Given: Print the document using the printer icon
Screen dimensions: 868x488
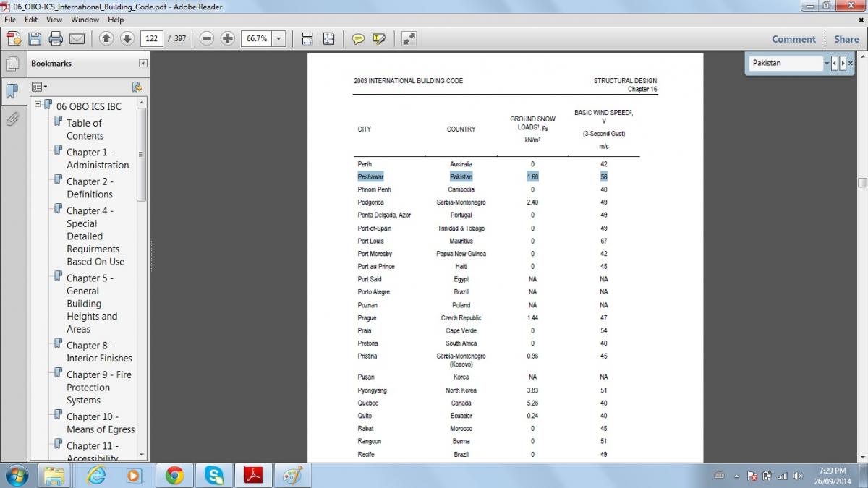Looking at the screenshot, I should point(56,39).
